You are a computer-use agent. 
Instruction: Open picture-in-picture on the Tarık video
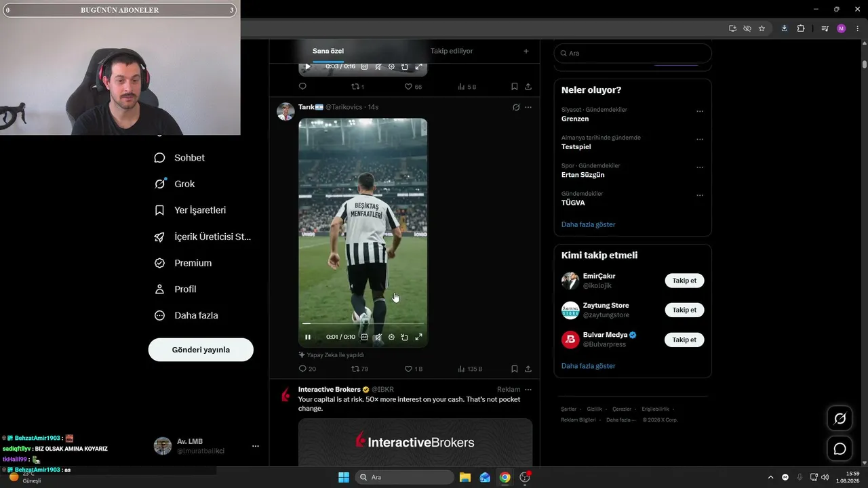click(405, 337)
